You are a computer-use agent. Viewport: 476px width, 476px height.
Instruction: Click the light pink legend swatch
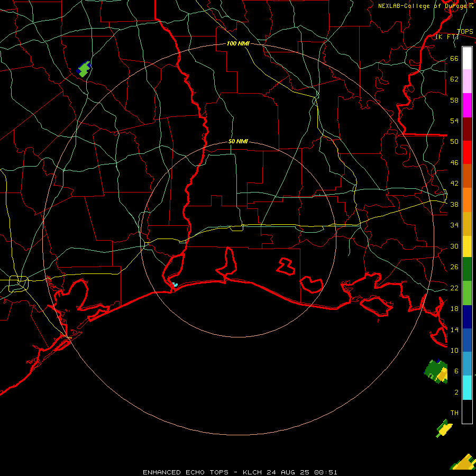(x=467, y=81)
